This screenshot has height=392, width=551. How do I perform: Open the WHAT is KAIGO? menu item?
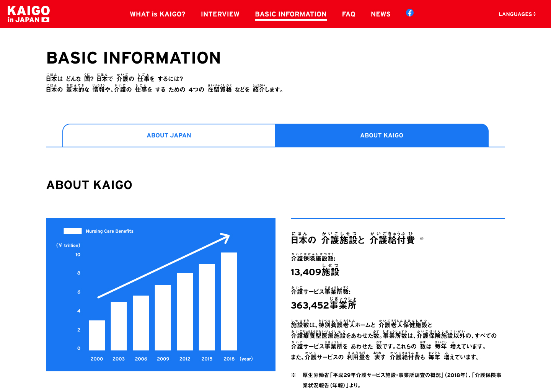pos(158,14)
